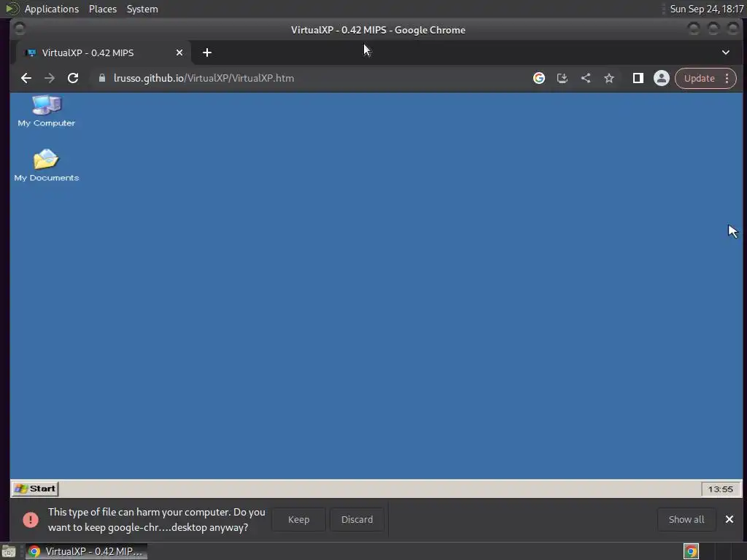Screen dimensions: 747x560
Task: Open the Places menu
Action: point(103,9)
